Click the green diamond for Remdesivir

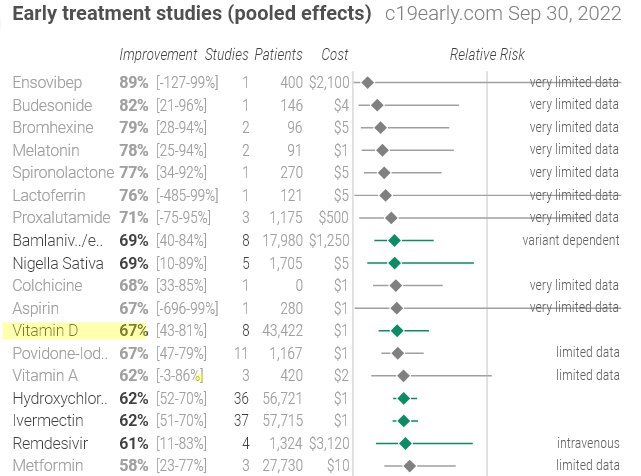405,443
